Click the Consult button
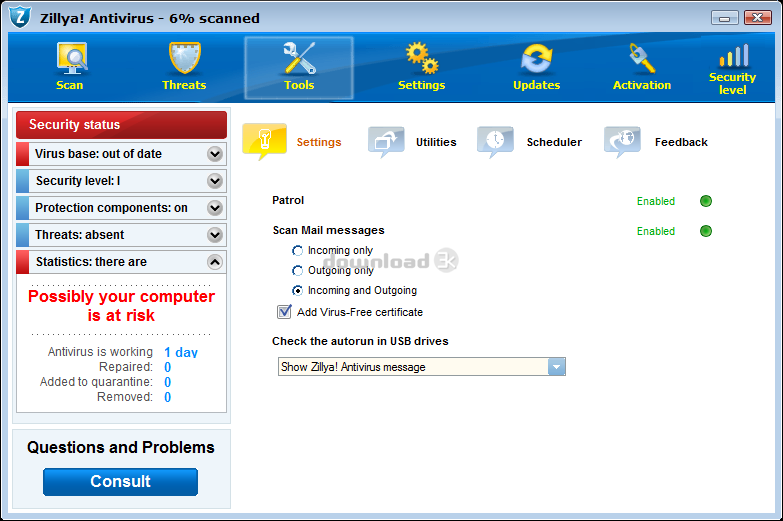 [120, 482]
